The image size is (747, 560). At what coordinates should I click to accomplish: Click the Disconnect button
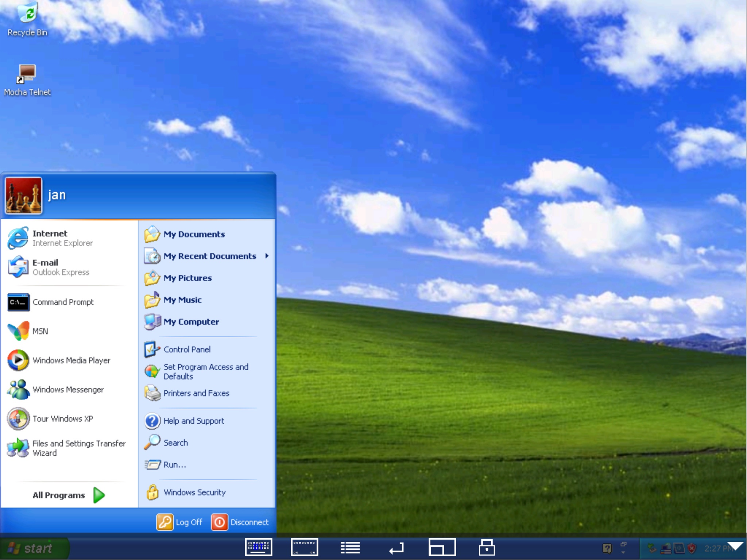[240, 522]
